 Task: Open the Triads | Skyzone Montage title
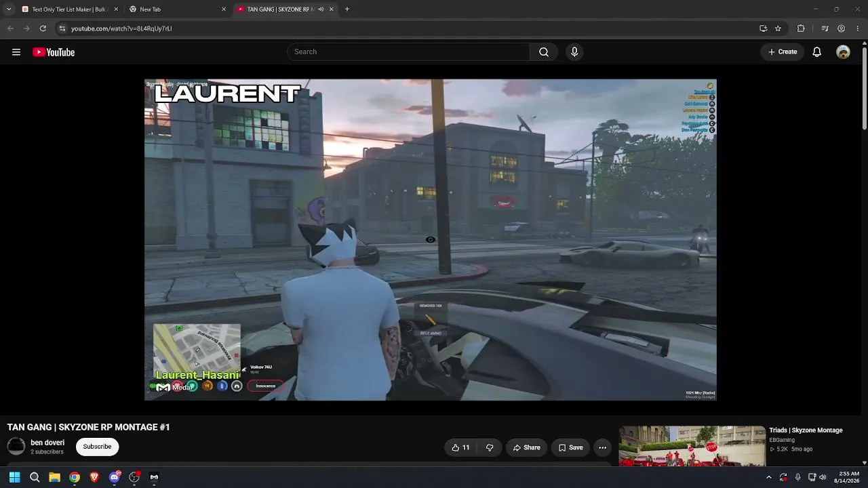pos(806,430)
